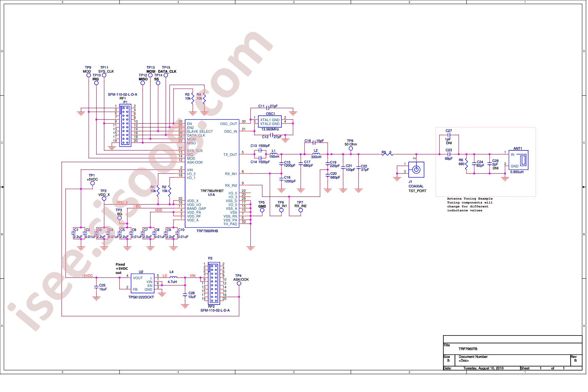
Task: Select resistor R2 10k symbol
Action: (170, 191)
